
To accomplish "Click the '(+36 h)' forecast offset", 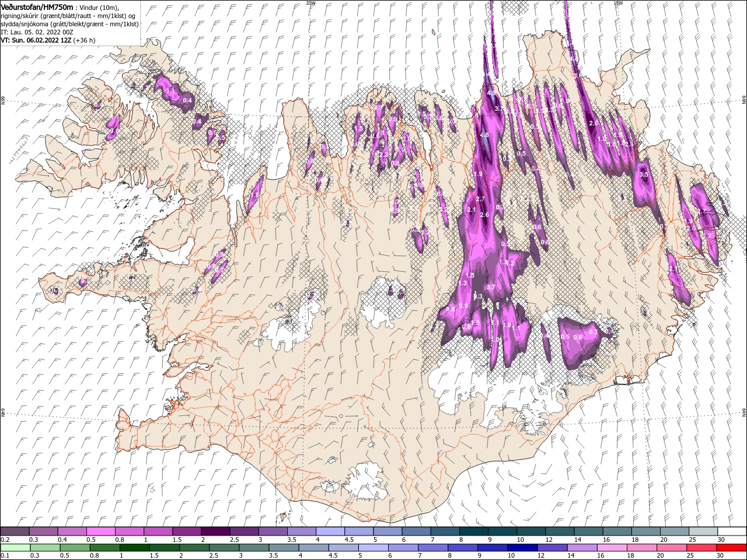I will pyautogui.click(x=85, y=40).
